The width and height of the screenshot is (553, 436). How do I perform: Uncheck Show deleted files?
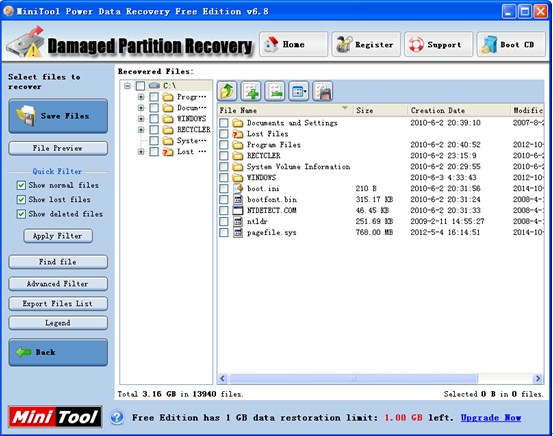point(21,214)
